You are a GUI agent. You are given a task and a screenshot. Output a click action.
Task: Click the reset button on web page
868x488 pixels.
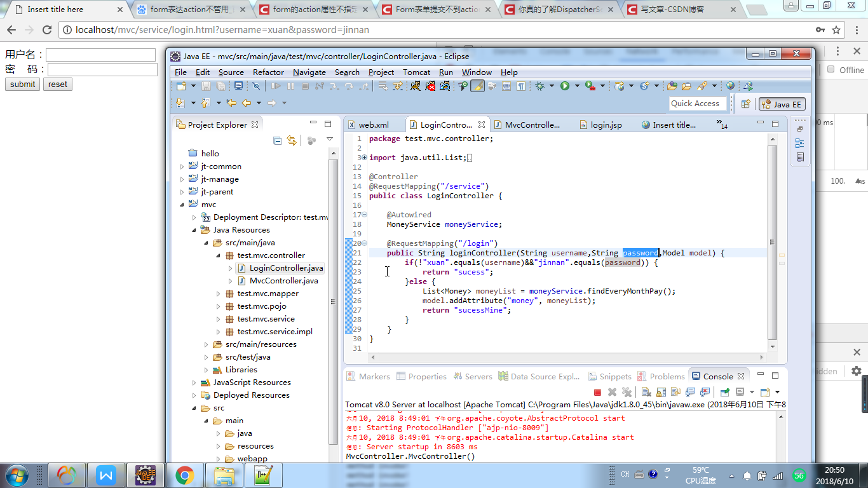point(58,84)
